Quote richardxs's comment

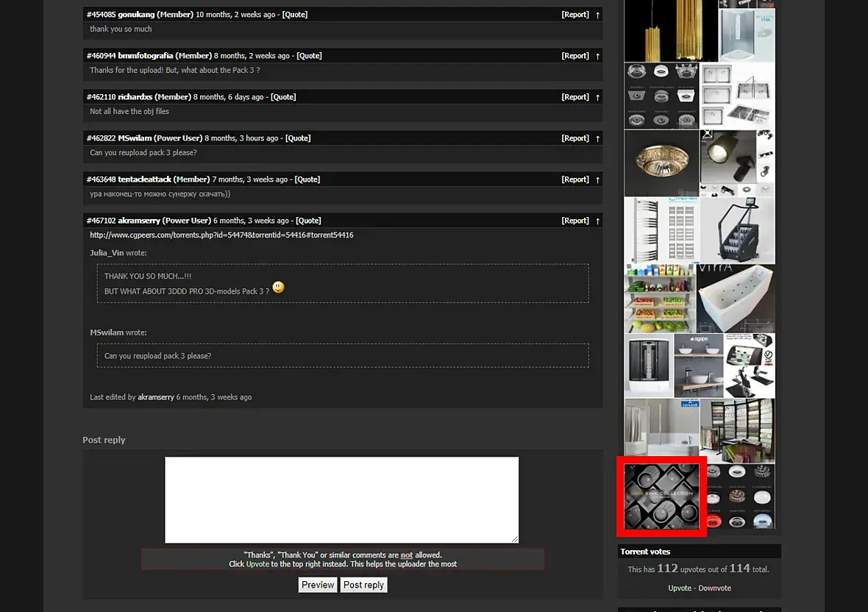(x=283, y=97)
